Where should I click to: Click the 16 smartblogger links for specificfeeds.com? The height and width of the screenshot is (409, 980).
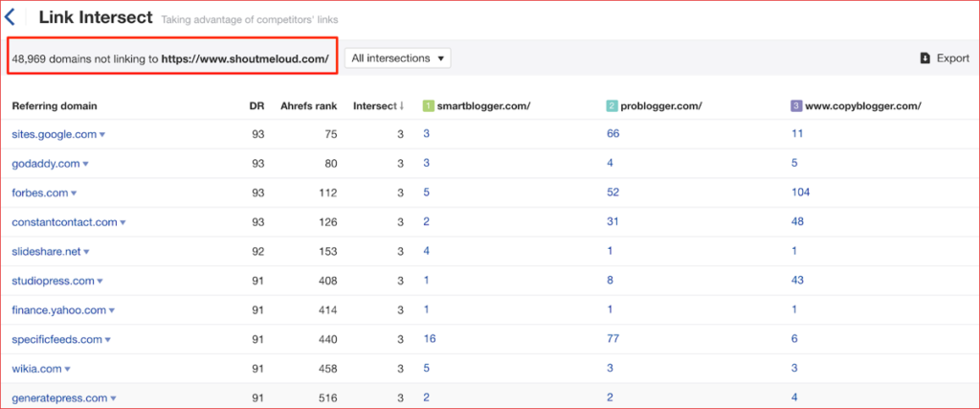tap(429, 339)
